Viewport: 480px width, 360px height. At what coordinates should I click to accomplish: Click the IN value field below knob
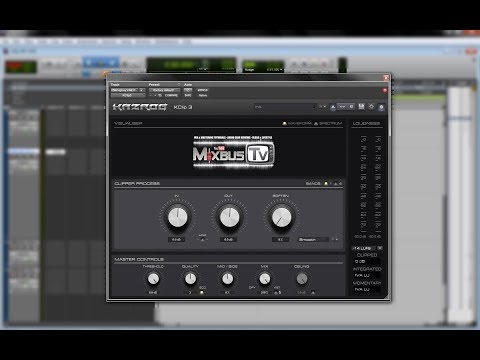point(176,240)
